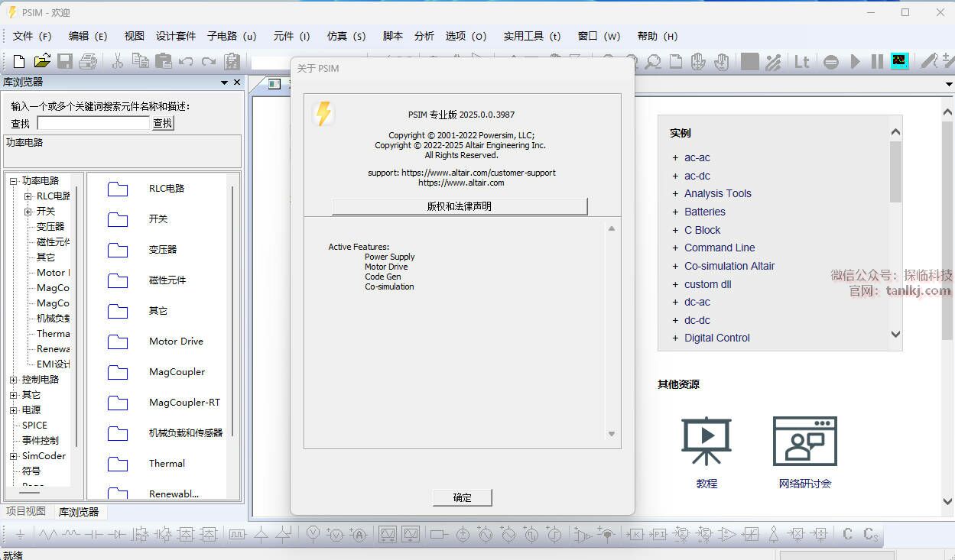Screen dimensions: 955x560
Task: Place a diode from the element toolbar
Action: click(x=117, y=535)
